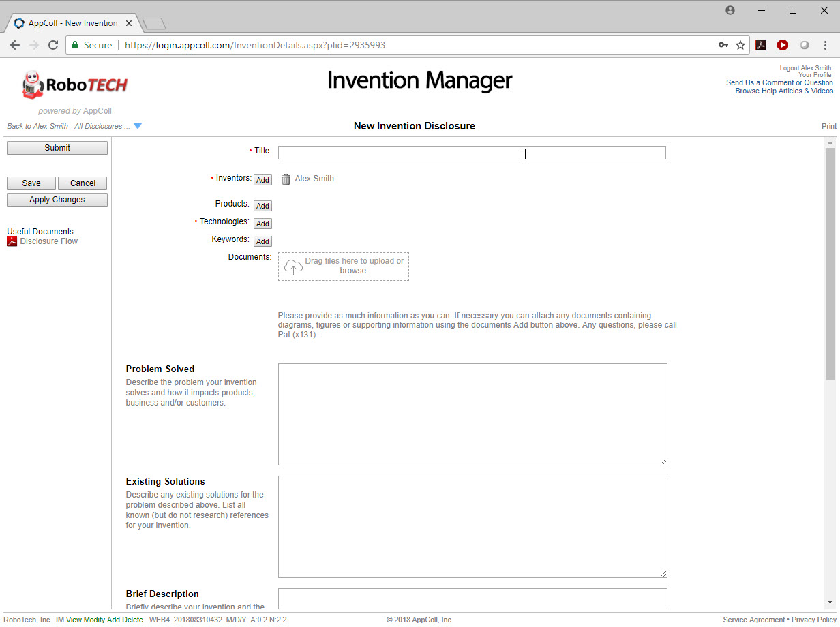Add keywords to the disclosure
Image resolution: width=840 pixels, height=627 pixels.
pyautogui.click(x=262, y=241)
